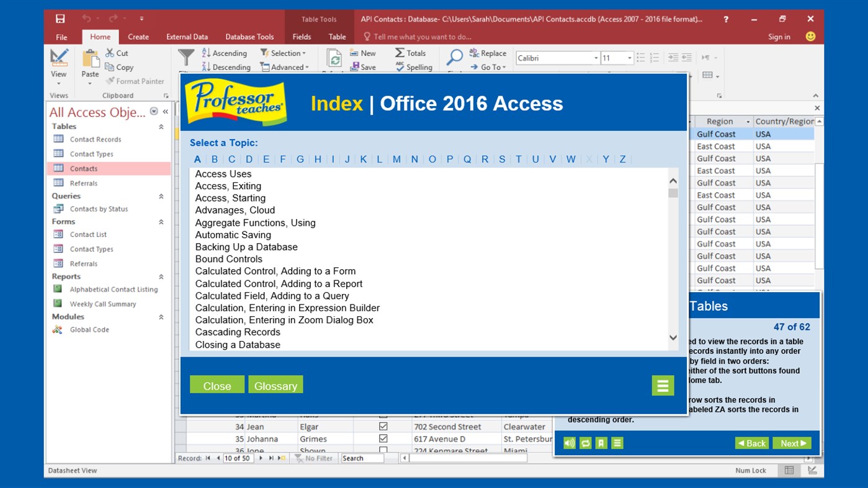Click the bookmark icon in the tutorial panel
This screenshot has width=868, height=488.
[x=600, y=443]
